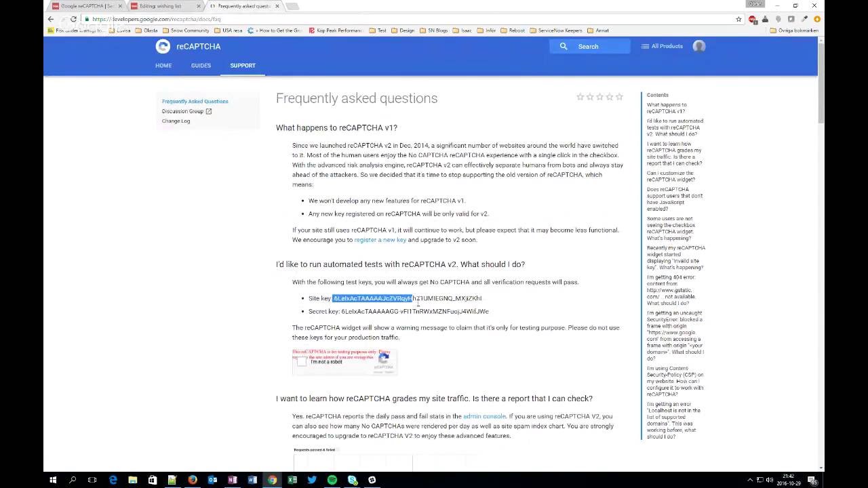Open Skype from the taskbar
This screenshot has height=488, width=868.
(x=352, y=480)
